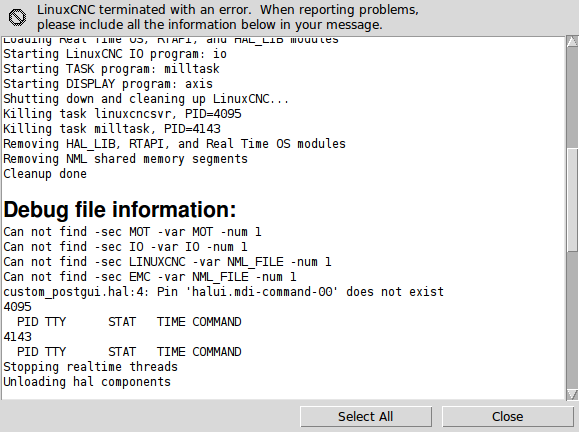
Task: Click 'Shutting down and cleaning up LinuxCNC...'
Action: click(x=146, y=99)
